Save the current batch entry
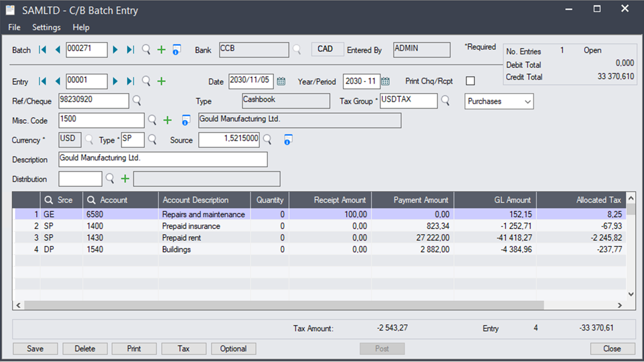 pos(35,348)
